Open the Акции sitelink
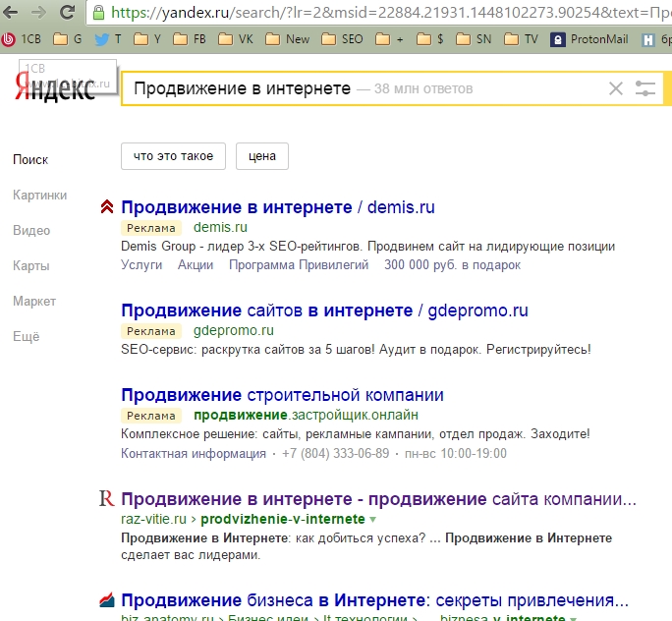672x621 pixels. point(196,265)
